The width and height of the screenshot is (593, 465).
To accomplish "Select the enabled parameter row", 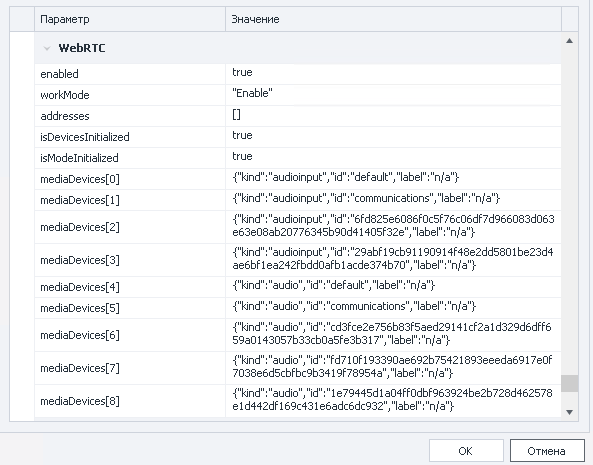I will (298, 74).
